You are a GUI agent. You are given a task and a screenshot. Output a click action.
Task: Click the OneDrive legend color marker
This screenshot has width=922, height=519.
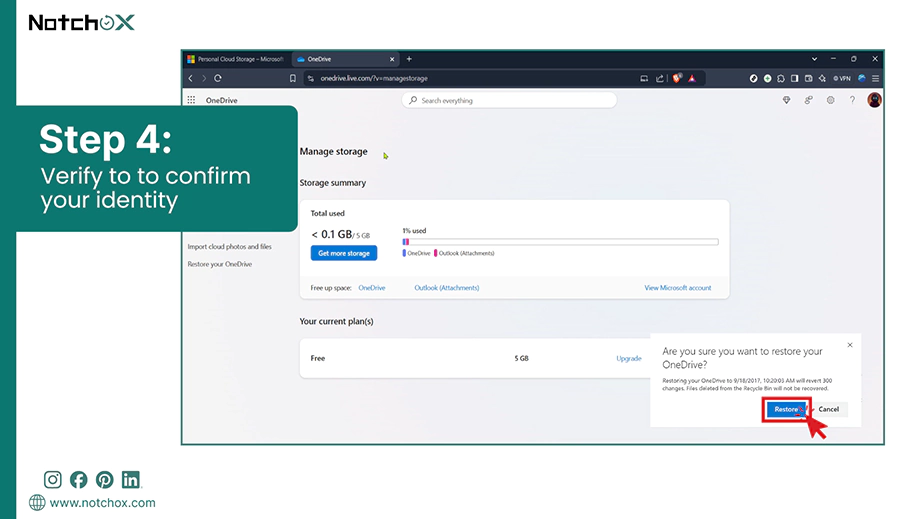(x=404, y=253)
